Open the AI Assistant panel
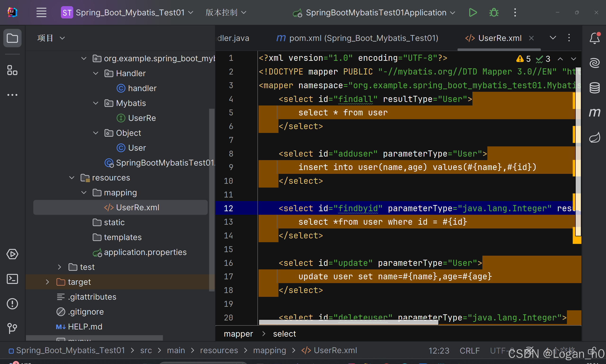Viewport: 606px width, 364px height. 594,63
